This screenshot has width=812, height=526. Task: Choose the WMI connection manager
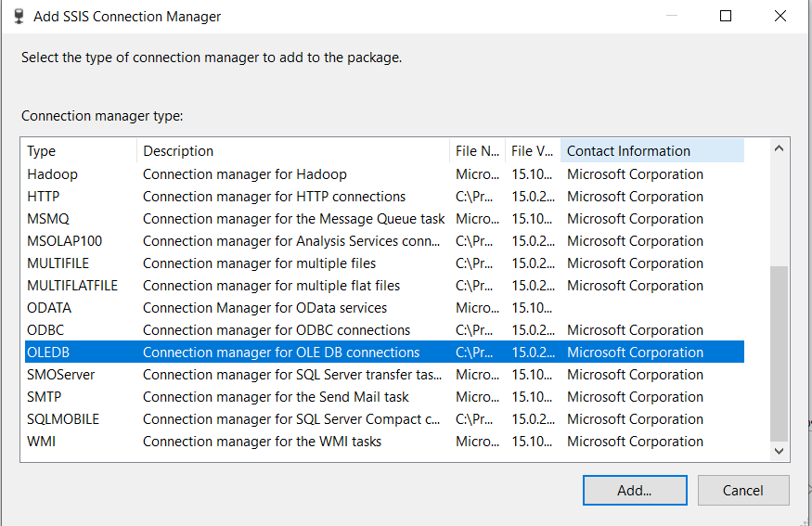pos(41,442)
